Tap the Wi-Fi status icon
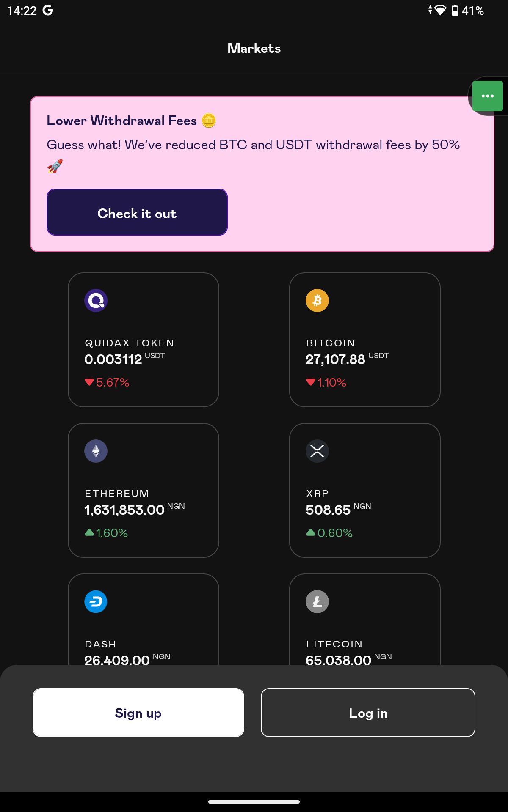The height and width of the screenshot is (812, 508). pos(440,10)
